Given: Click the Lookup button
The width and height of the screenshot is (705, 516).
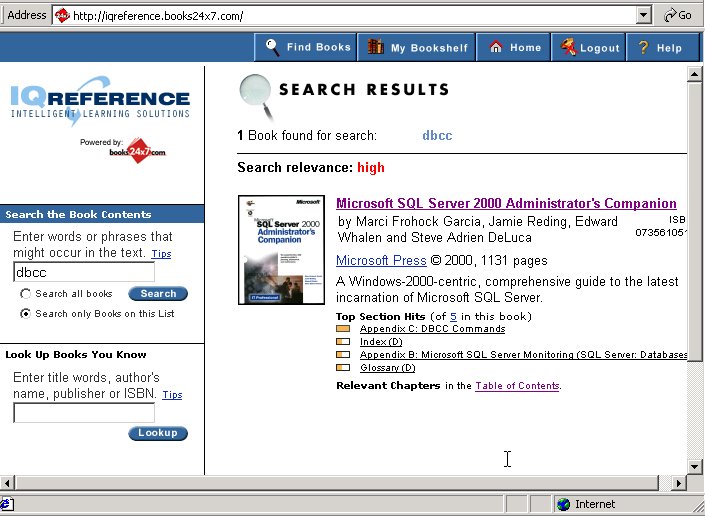Looking at the screenshot, I should point(158,433).
